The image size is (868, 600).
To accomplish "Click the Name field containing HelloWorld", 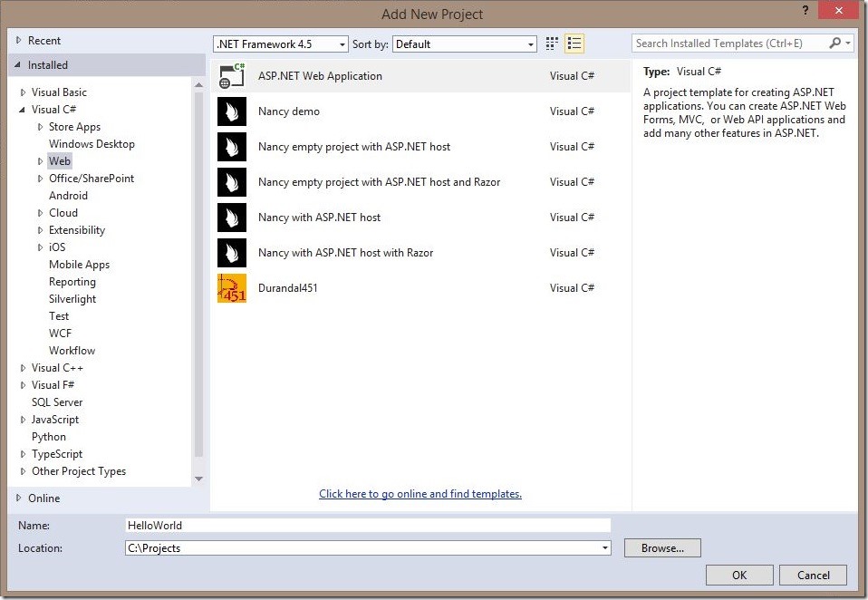I will point(368,526).
